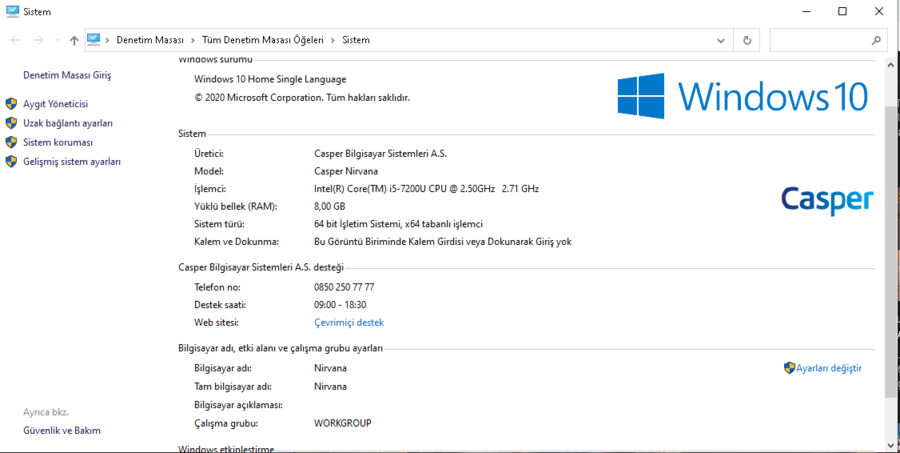900x453 pixels.
Task: Click the Nirvana value beside Tam bilgisayar adı
Action: point(331,386)
